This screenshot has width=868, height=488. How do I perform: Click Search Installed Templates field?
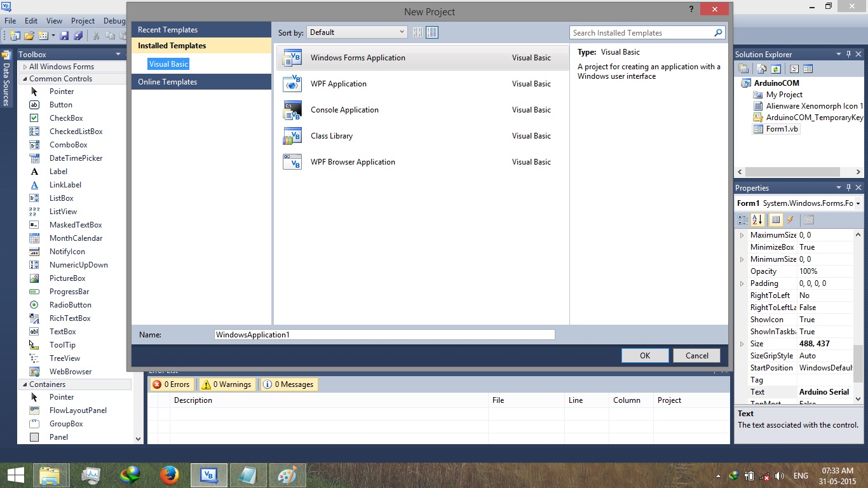click(x=641, y=32)
